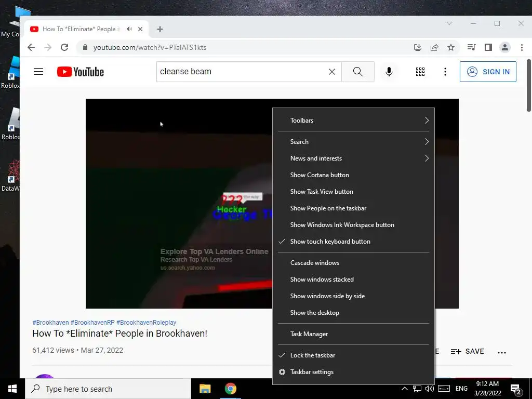Open File Explorer from taskbar
The width and height of the screenshot is (532, 399).
click(205, 389)
